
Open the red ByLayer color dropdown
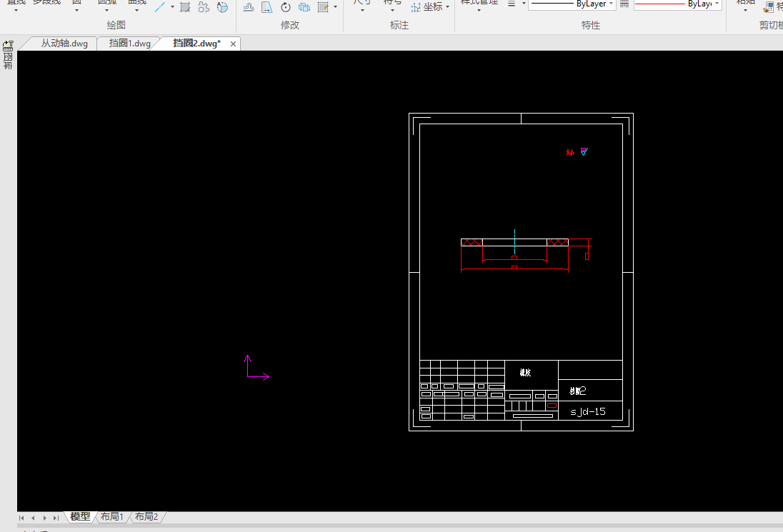tap(677, 4)
